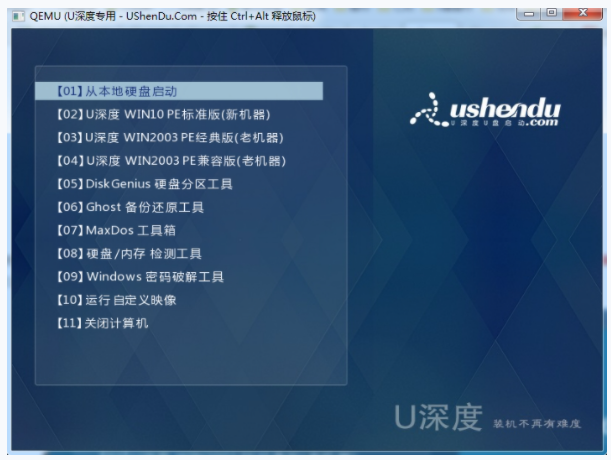Choose 【04】U深度 WIN2003 PE兼容版(老机器)
611x460 pixels.
click(171, 161)
